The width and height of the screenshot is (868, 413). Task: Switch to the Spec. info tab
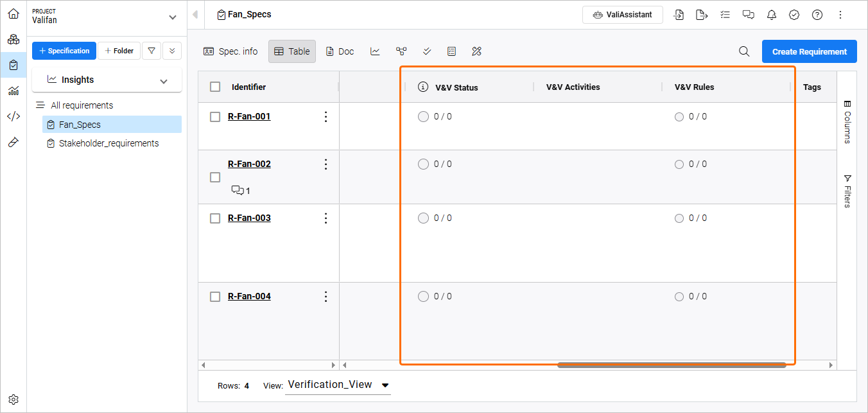point(230,51)
